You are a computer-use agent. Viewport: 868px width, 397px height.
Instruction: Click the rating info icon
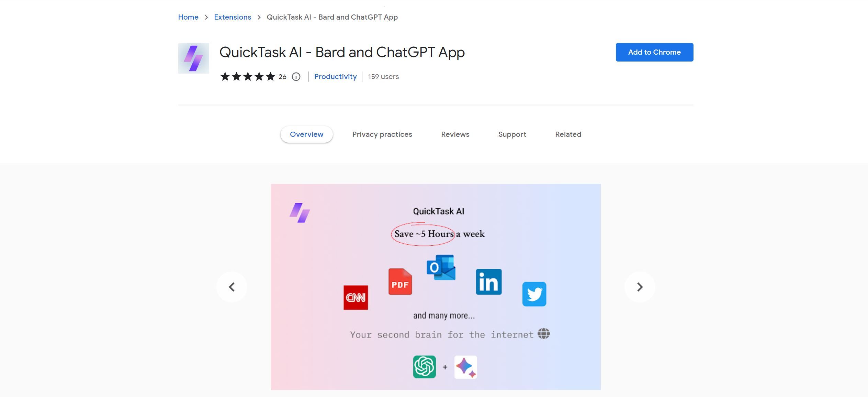click(296, 77)
